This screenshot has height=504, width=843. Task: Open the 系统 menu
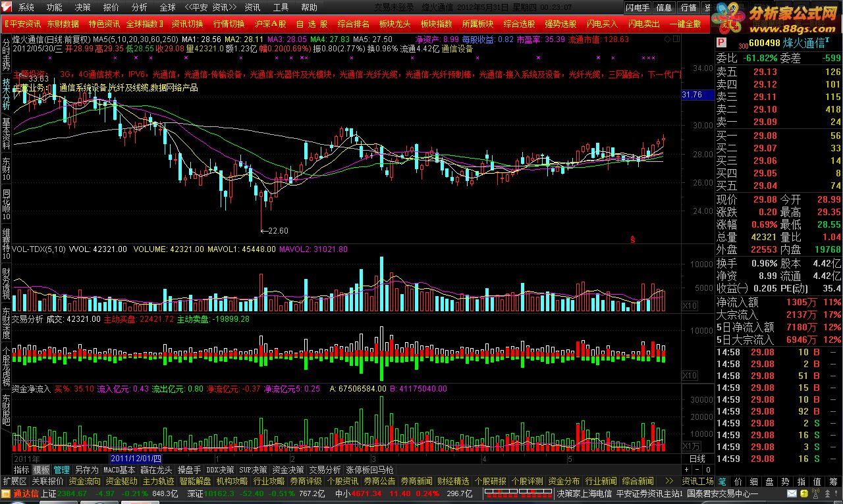26,7
